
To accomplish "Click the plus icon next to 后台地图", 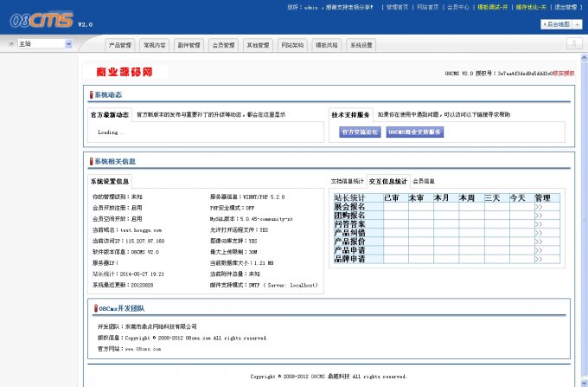I will pos(577,24).
